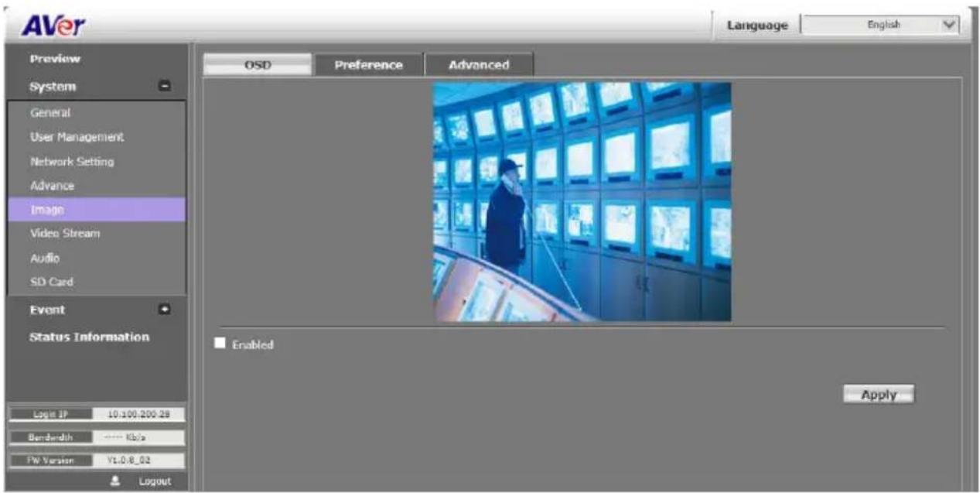Open General settings
This screenshot has height=493, width=980.
pyautogui.click(x=50, y=113)
